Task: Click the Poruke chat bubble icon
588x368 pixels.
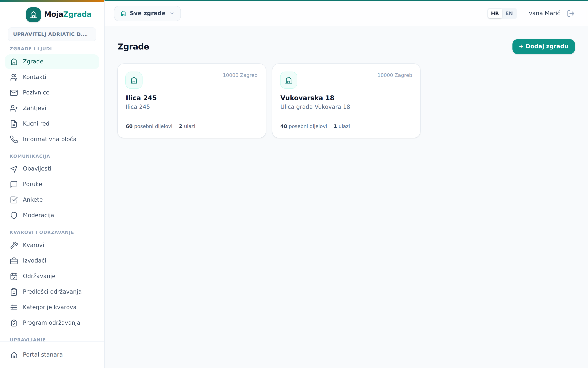Action: (14, 184)
